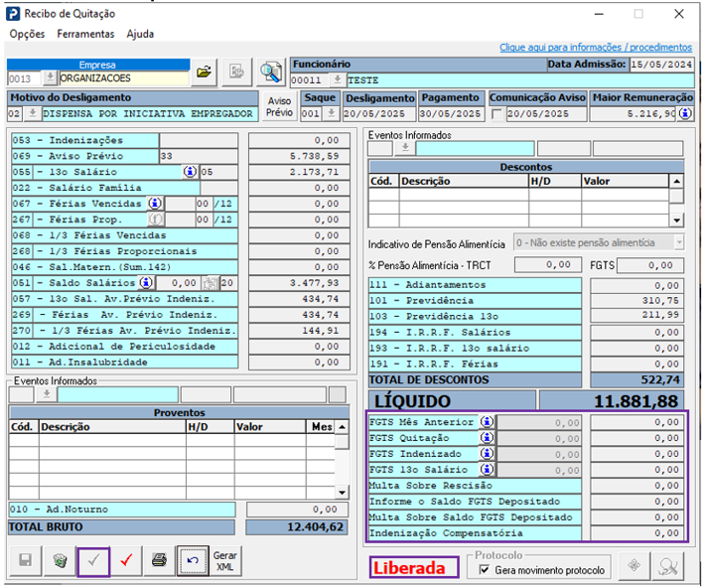Toggle the Comunicação Aviso checkbox

tap(496, 114)
